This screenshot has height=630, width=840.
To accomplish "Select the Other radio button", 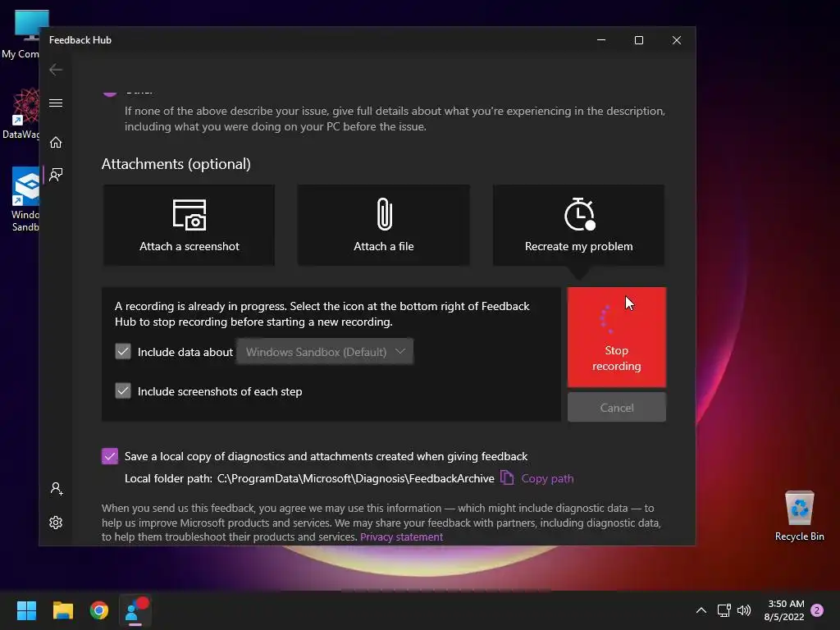I will pyautogui.click(x=110, y=92).
